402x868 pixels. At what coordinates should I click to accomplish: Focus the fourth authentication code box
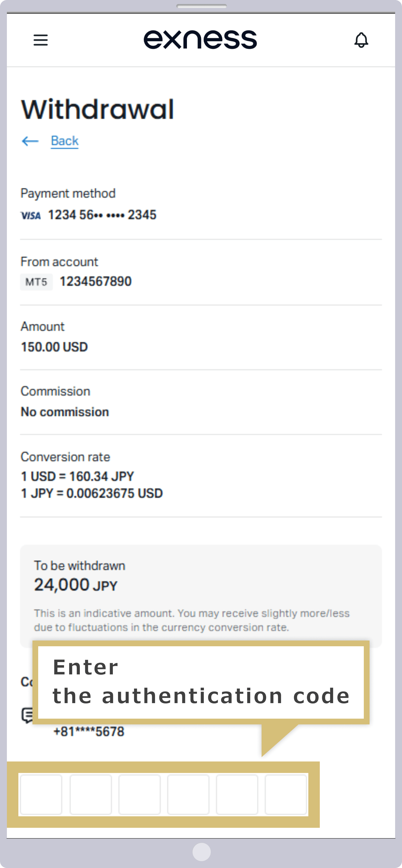(188, 794)
